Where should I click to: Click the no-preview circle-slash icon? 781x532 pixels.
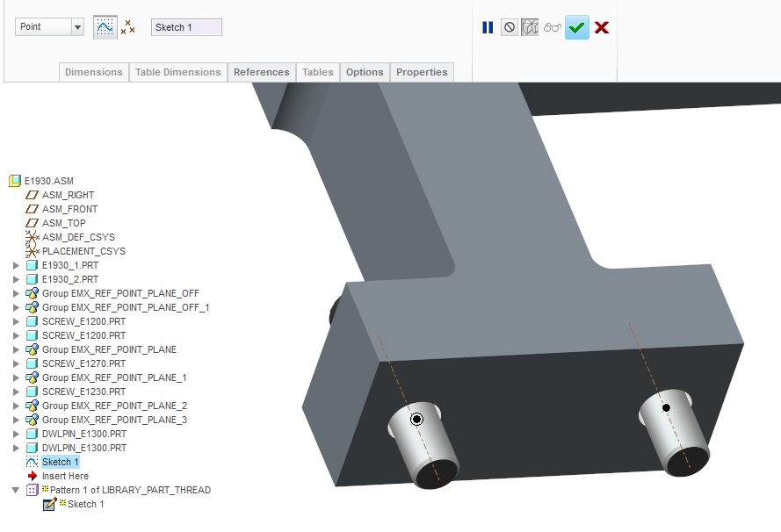[509, 27]
